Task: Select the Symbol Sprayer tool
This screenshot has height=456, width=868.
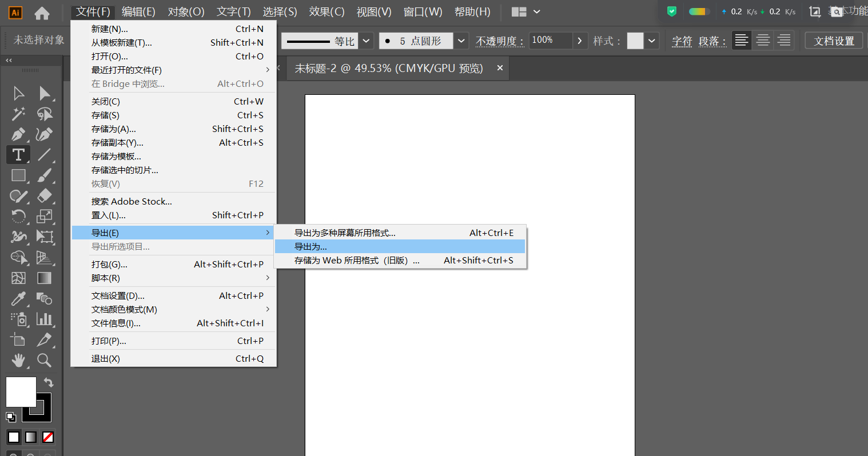Action: pos(18,319)
